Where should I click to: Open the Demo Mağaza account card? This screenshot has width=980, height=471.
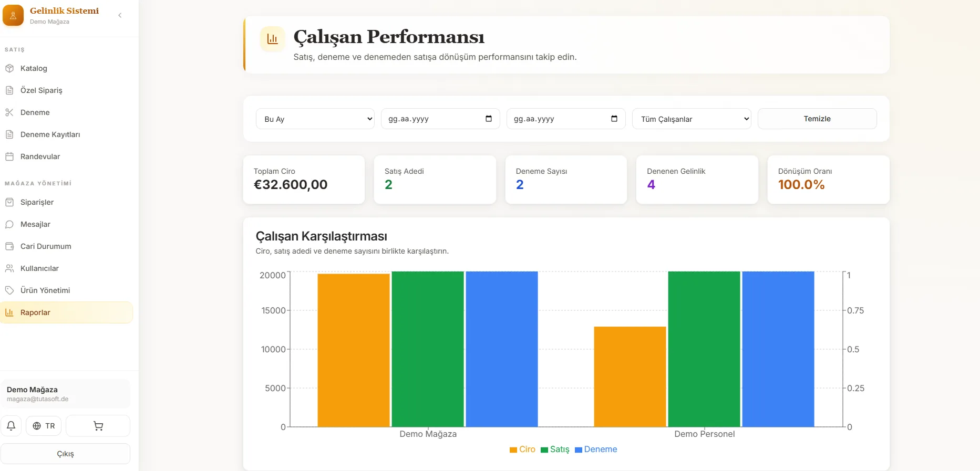(66, 394)
